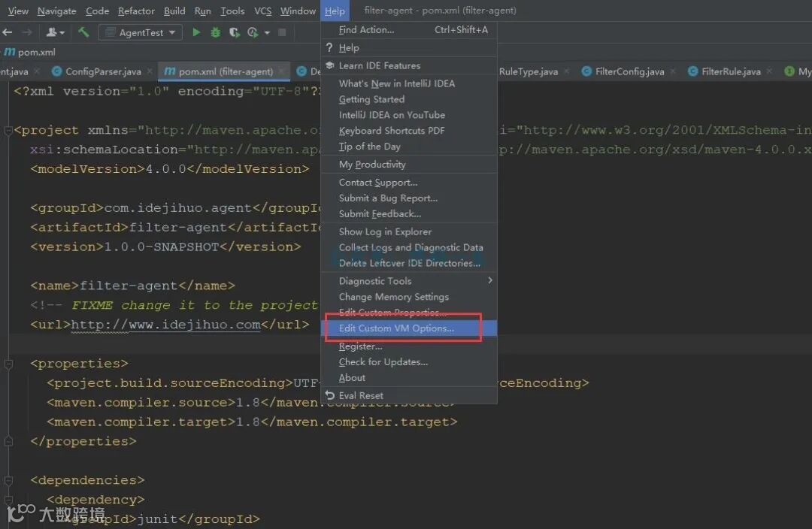Build project with the green hammer icon

point(83,32)
